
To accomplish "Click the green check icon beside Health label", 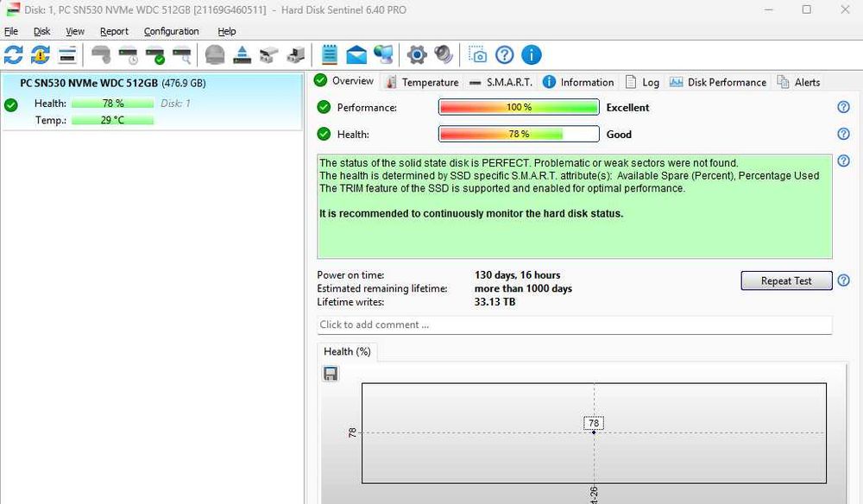I will coord(324,134).
